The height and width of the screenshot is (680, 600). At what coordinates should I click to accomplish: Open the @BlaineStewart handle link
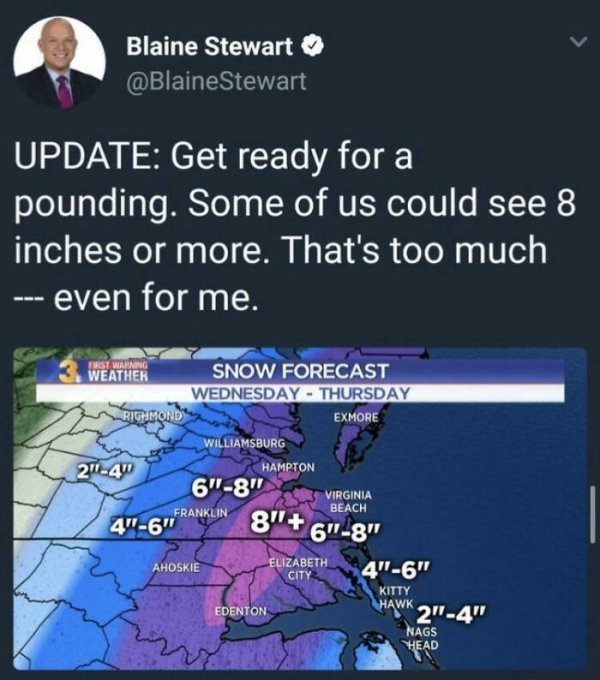[x=216, y=81]
